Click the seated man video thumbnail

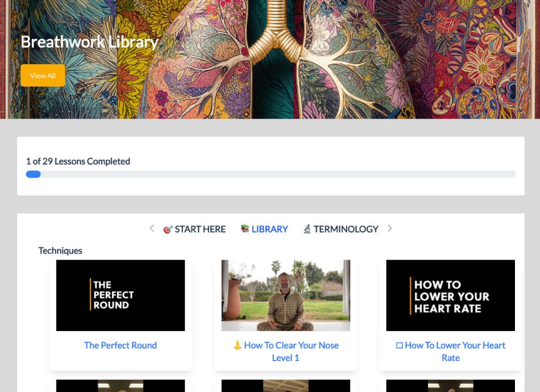point(286,295)
